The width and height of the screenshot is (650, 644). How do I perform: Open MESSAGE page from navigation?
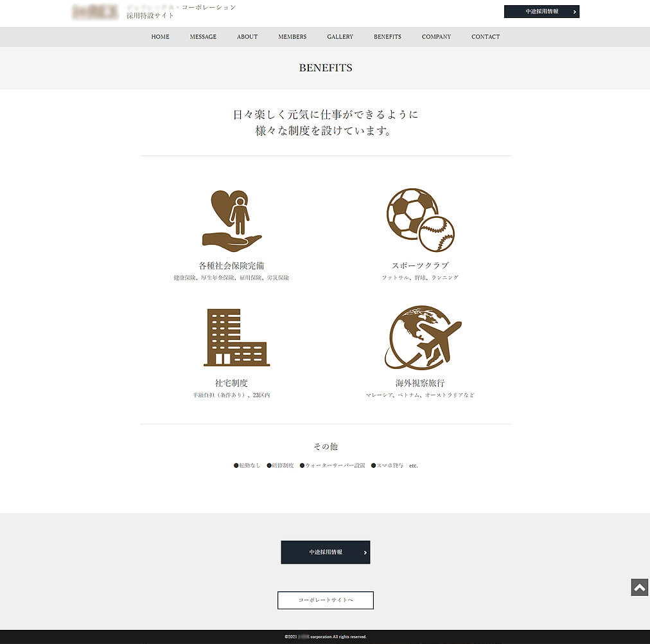203,37
